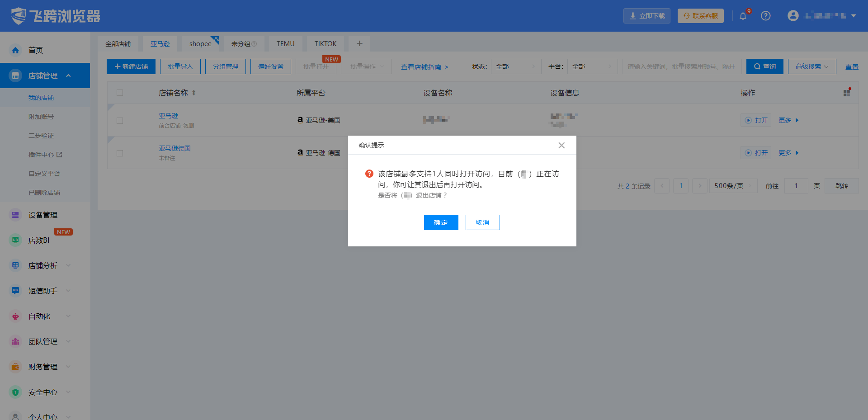Image resolution: width=868 pixels, height=420 pixels.
Task: Click the 查询 search button
Action: 765,66
